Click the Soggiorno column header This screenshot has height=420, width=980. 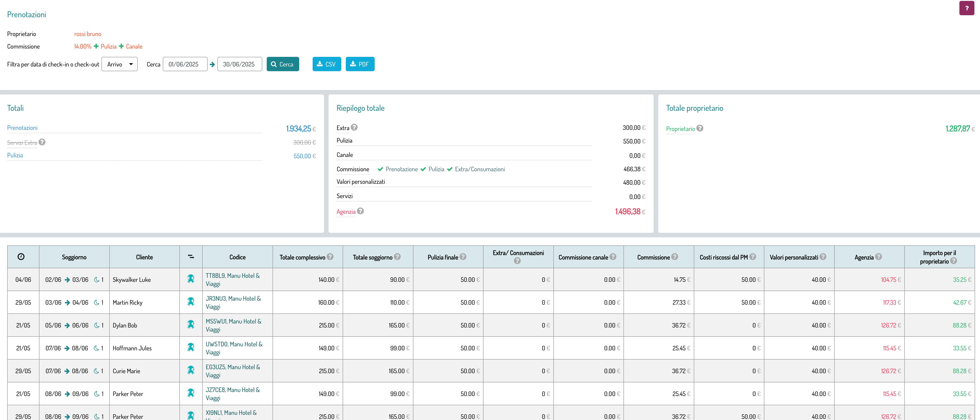[74, 257]
